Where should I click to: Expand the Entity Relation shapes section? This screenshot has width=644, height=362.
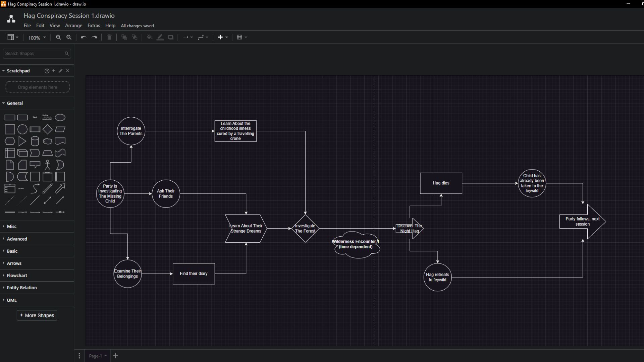point(21,288)
